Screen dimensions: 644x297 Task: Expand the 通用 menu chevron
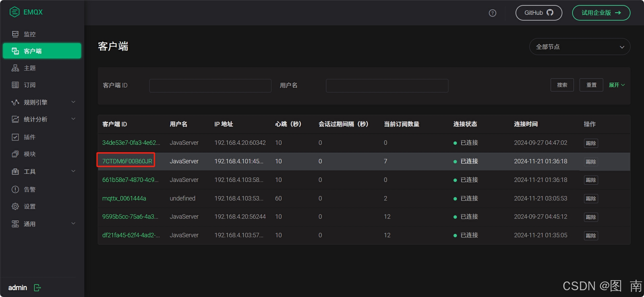click(x=73, y=223)
